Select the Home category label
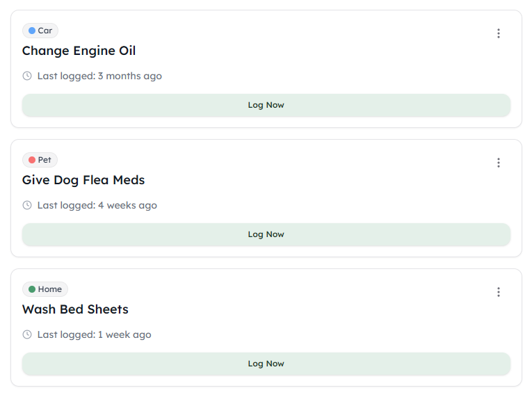This screenshot has width=532, height=397. click(49, 289)
